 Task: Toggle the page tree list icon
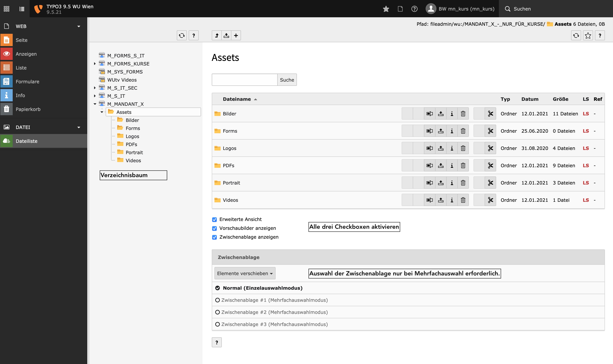pos(22,9)
